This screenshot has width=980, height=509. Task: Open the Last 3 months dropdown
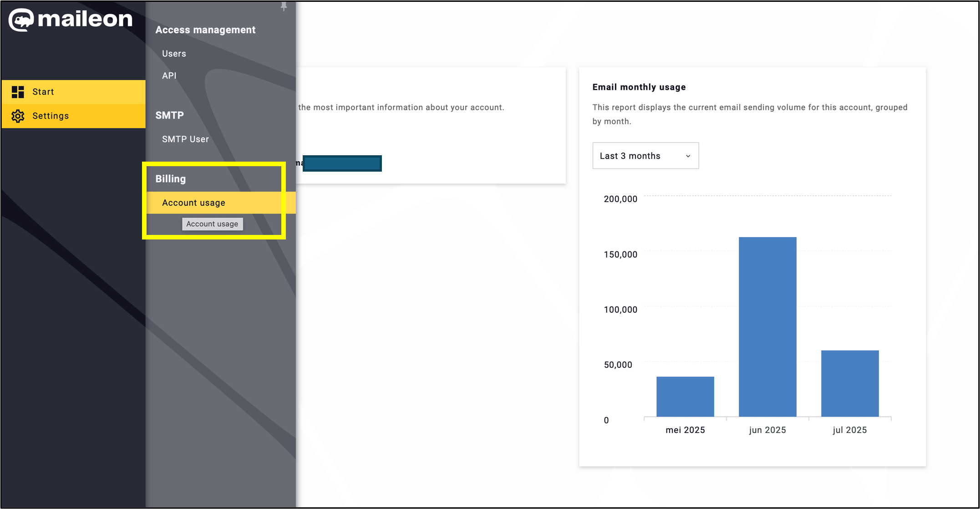[645, 155]
